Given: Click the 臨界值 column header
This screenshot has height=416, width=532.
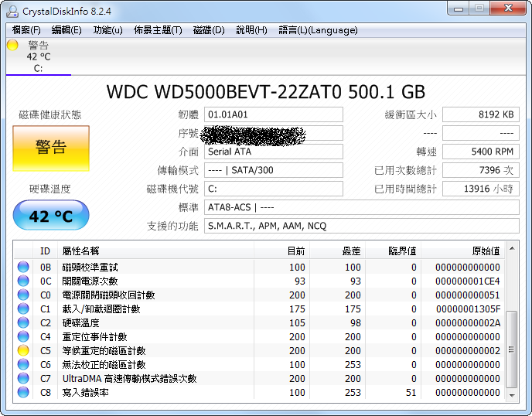Looking at the screenshot, I should 394,251.
